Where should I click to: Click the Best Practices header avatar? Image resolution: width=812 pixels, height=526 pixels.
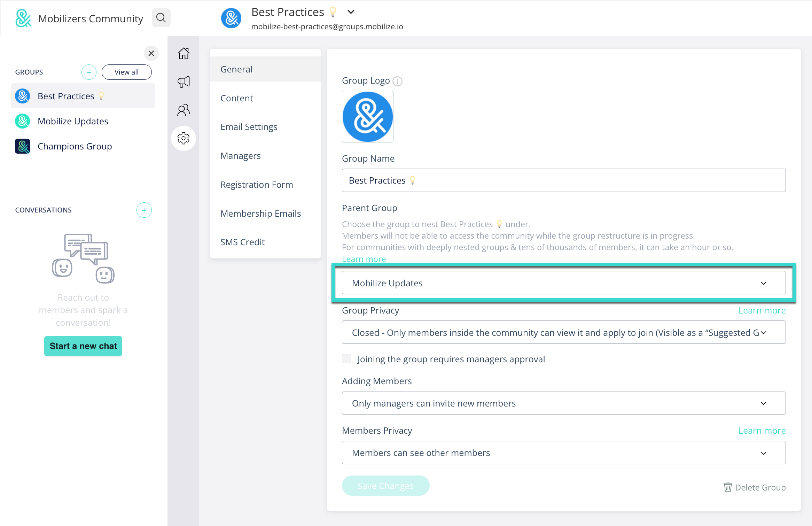tap(231, 18)
